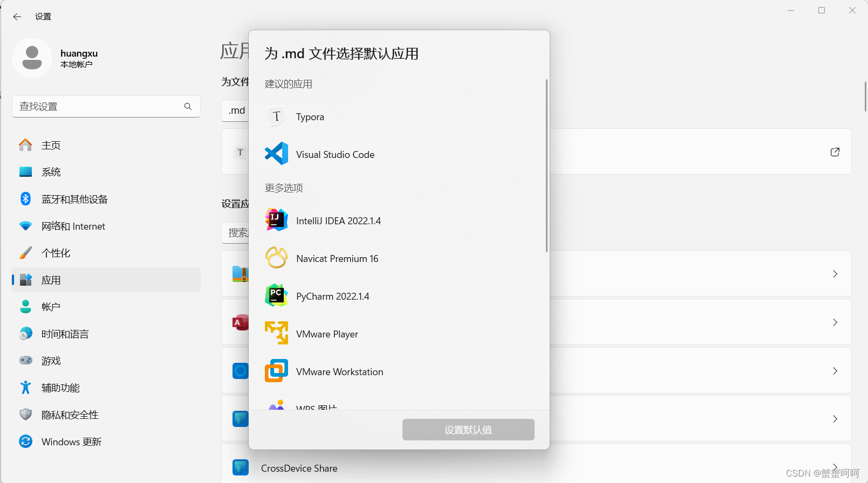Expand the row chevron beside Access icon
This screenshot has width=868, height=483.
(x=835, y=322)
